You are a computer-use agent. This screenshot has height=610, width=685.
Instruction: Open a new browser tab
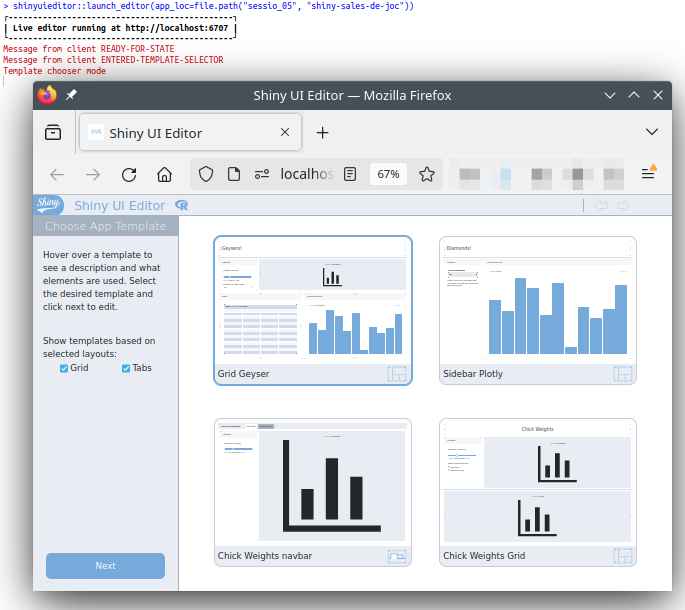pyautogui.click(x=322, y=132)
